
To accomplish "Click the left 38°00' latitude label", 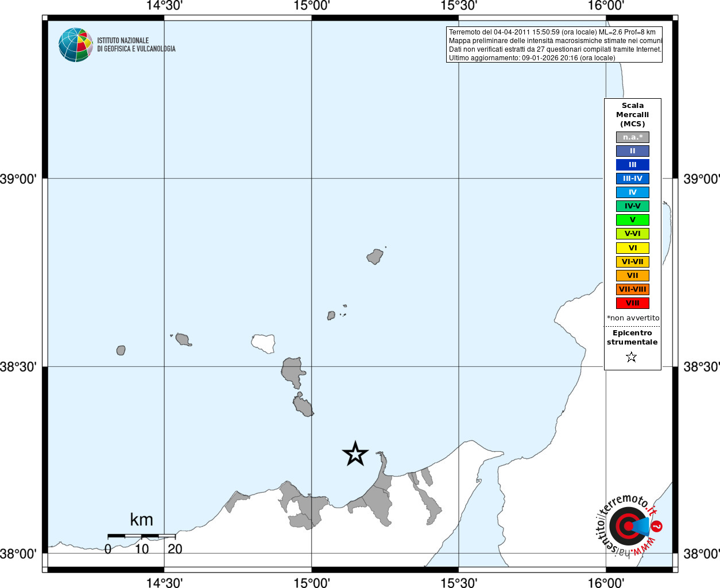I will pos(18,554).
